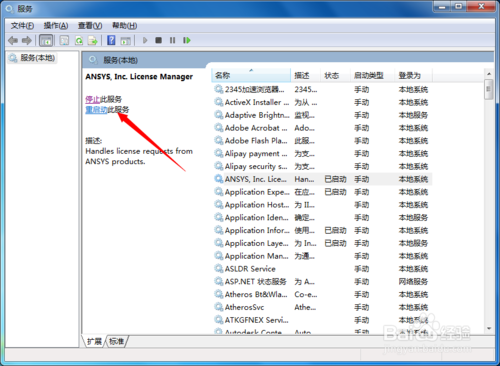Click the Forward arrow toolbar icon
The width and height of the screenshot is (500, 366).
[27, 40]
